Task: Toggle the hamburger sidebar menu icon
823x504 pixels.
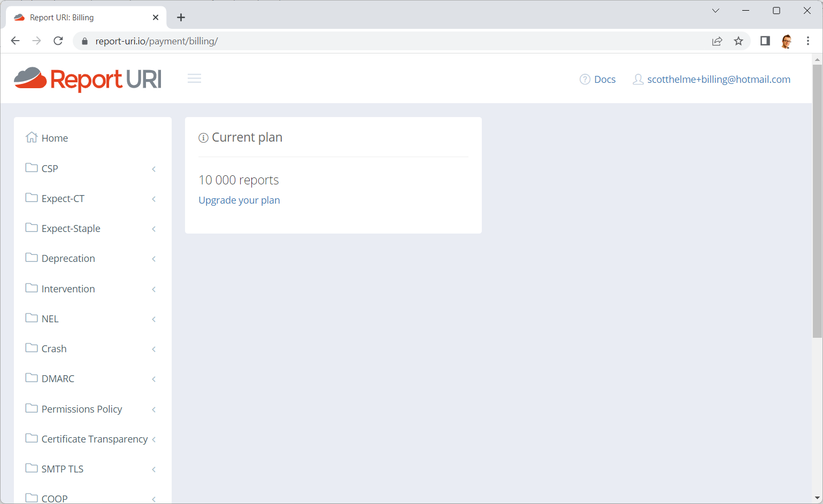Action: tap(194, 79)
